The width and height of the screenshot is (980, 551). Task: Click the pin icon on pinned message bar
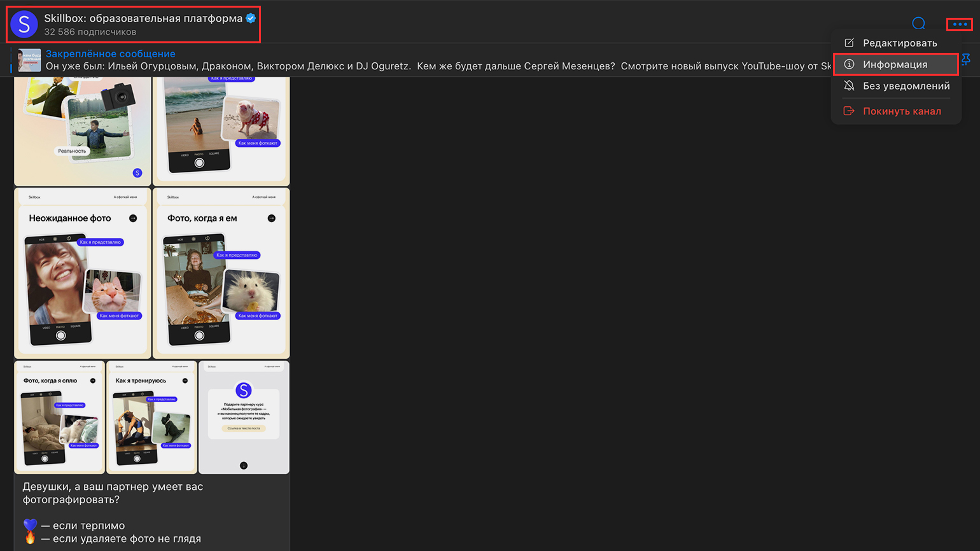pyautogui.click(x=966, y=59)
